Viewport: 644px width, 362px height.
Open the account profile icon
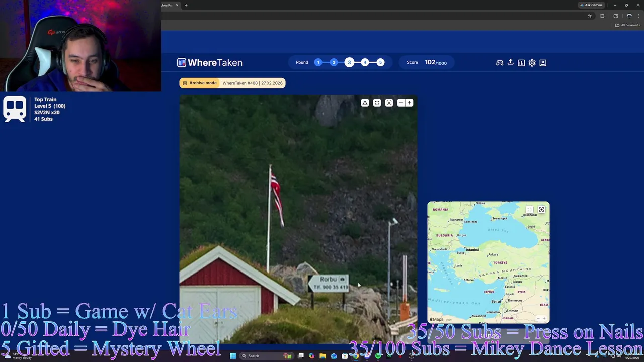[x=543, y=63]
